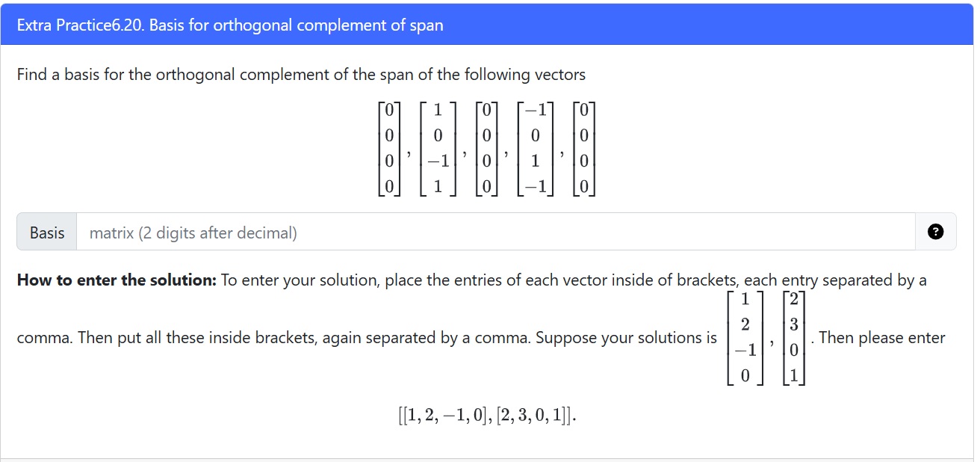
Task: Click the hint icon next to the matrix field
Action: (936, 232)
